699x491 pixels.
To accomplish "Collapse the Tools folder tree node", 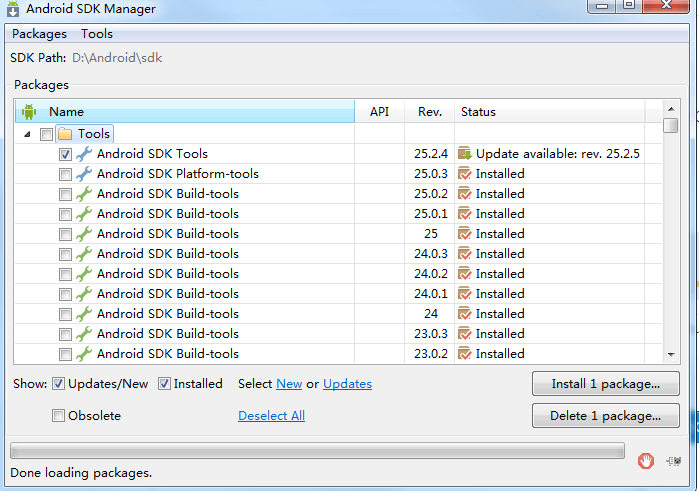I will 28,134.
